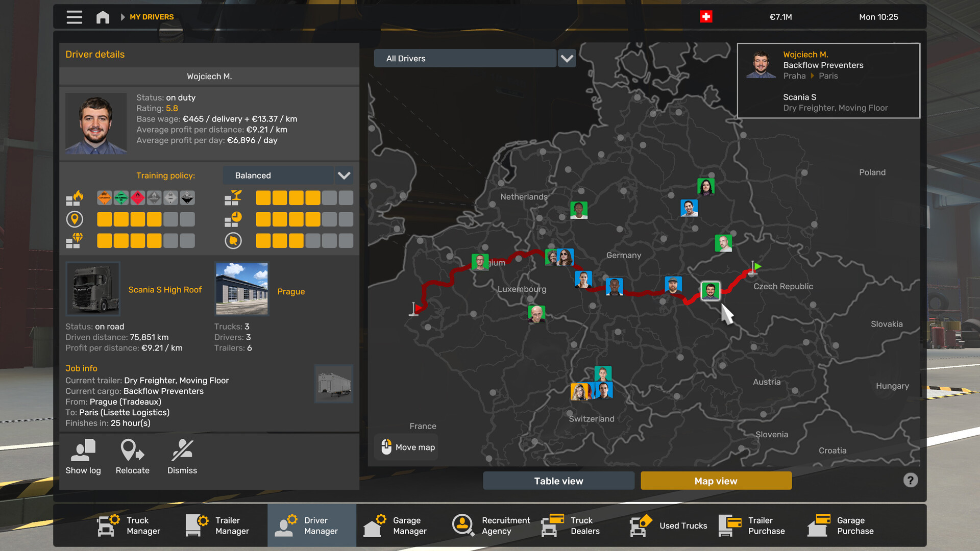The image size is (980, 551).
Task: Open Trailer Purchase
Action: tap(731, 525)
